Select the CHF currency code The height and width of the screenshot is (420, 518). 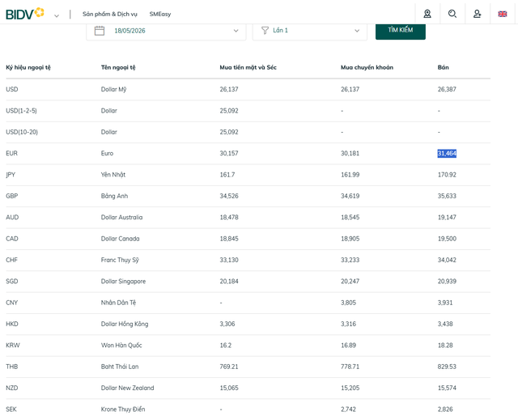[11, 260]
